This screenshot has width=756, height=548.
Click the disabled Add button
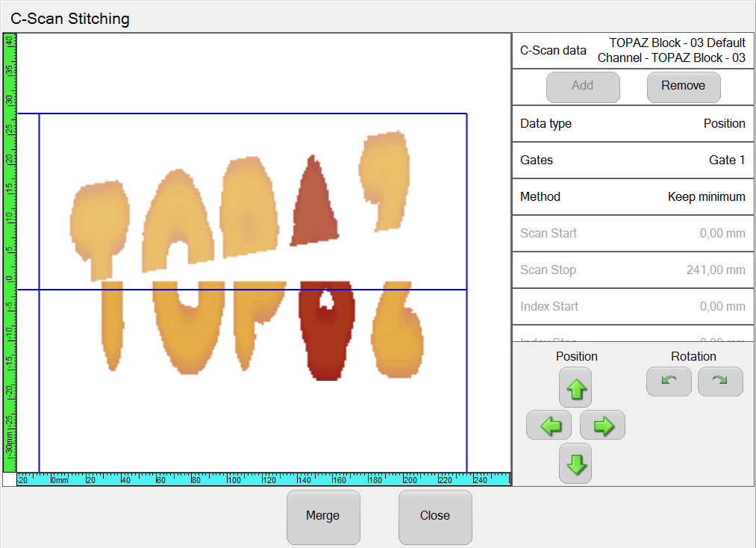click(583, 87)
